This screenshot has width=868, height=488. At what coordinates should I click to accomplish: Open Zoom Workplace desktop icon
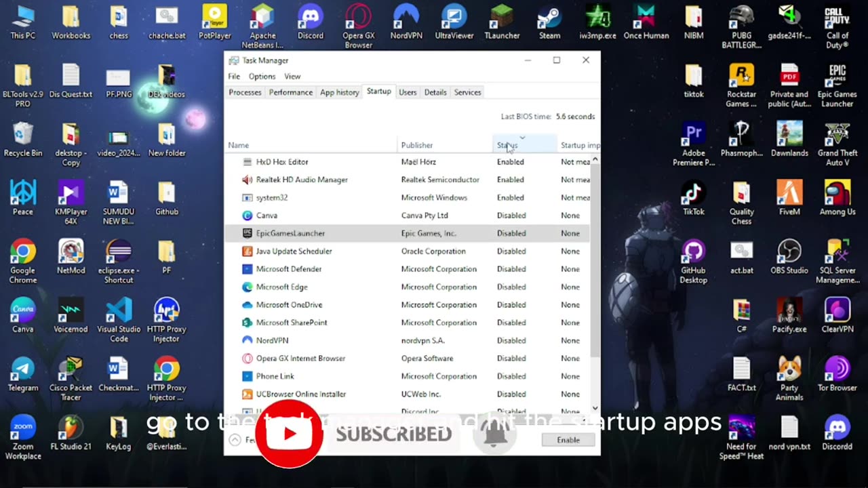[23, 438]
